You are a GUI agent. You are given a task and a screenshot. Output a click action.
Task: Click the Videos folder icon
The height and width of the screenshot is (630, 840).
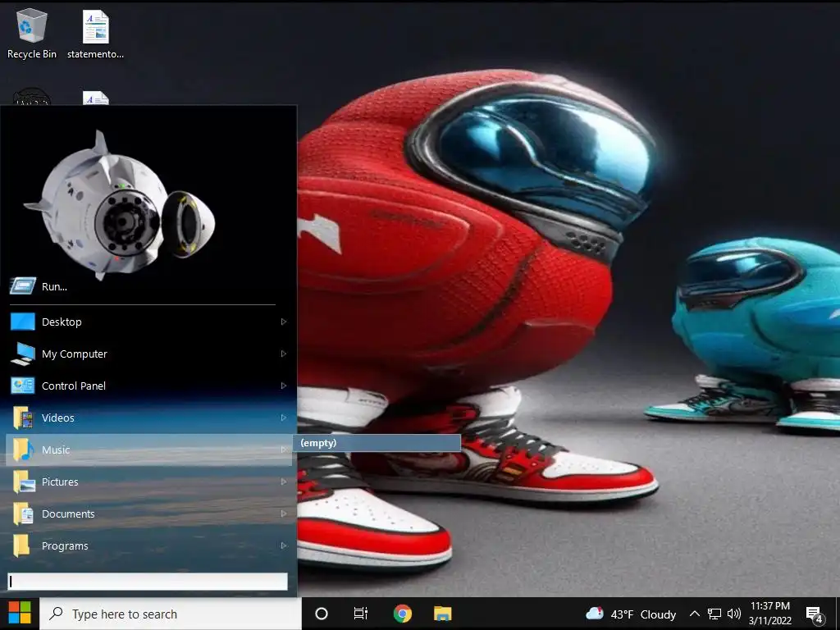click(22, 418)
